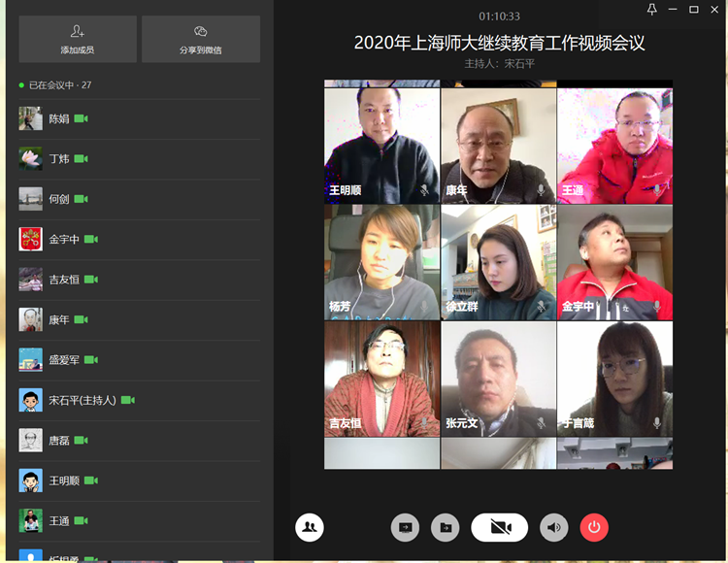Select the 张元文 video tile
The height and width of the screenshot is (563, 728).
tap(498, 377)
